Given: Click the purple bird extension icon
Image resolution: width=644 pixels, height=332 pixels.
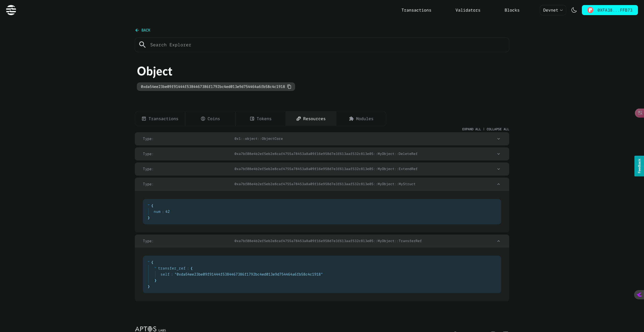Looking at the screenshot, I should [x=639, y=294].
